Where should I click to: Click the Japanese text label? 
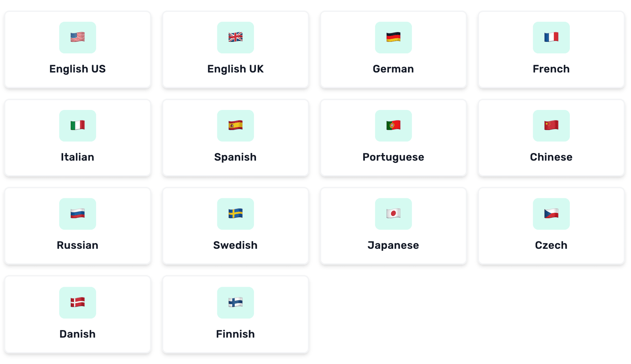click(x=393, y=245)
